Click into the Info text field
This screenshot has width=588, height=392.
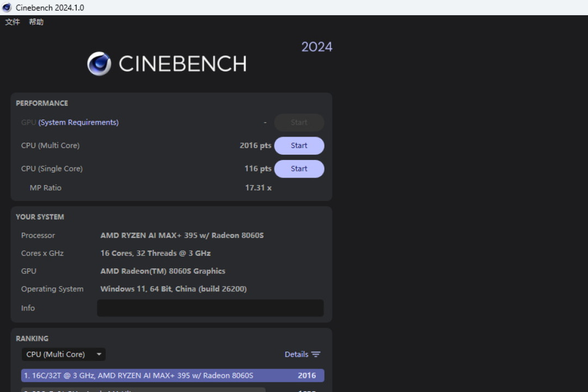pyautogui.click(x=210, y=308)
